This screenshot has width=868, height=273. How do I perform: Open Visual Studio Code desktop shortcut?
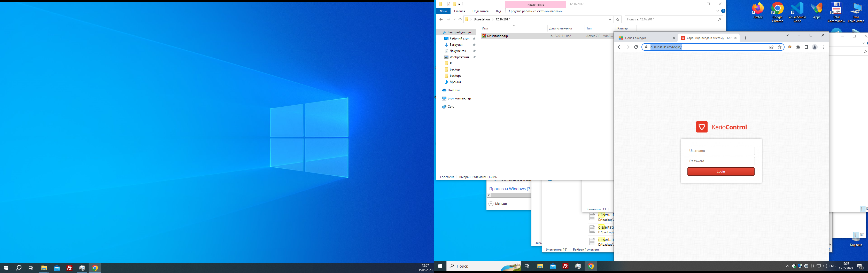(797, 12)
